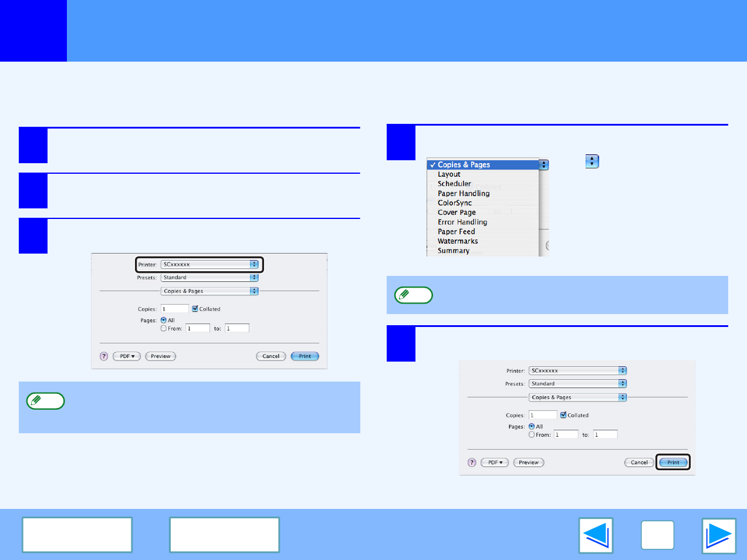Go to previous page with left arrow

tap(596, 535)
